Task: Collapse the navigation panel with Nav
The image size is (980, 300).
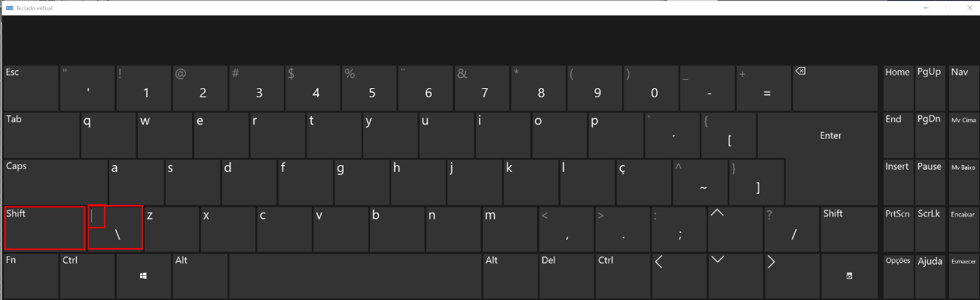Action: (x=963, y=88)
